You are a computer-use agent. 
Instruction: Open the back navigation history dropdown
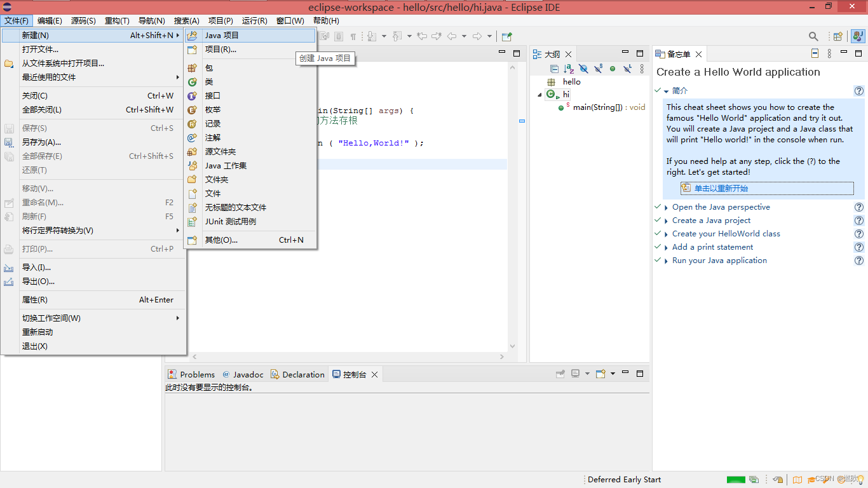point(464,37)
